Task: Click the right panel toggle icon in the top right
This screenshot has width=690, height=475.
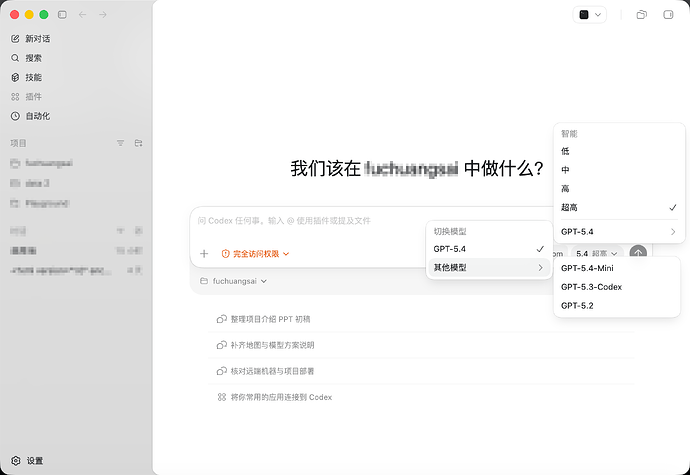Action: click(668, 15)
